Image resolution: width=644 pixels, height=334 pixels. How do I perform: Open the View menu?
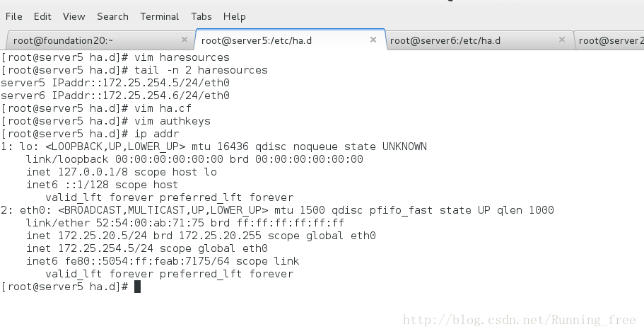click(74, 16)
